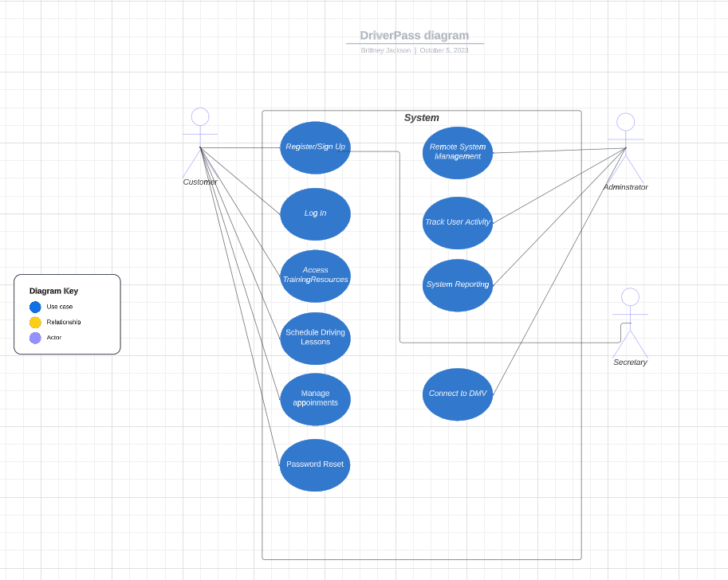Select the Diagram Key panel

click(67, 313)
